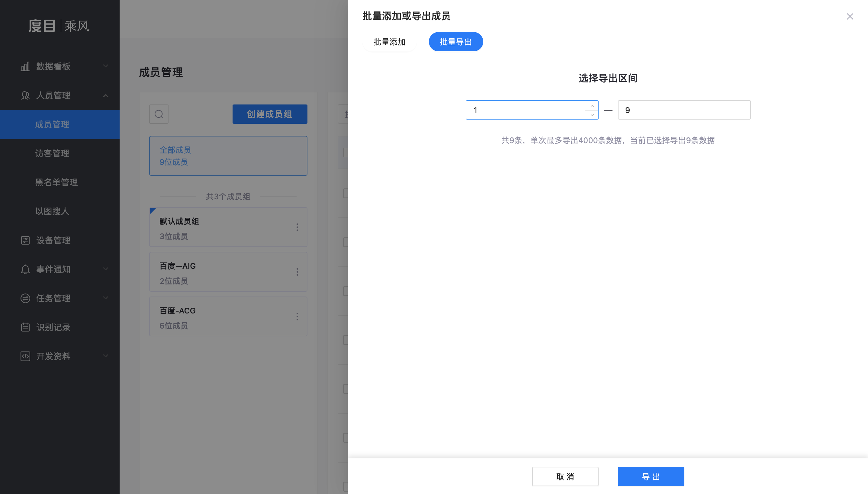Select the 默认成员组 group card

pos(228,227)
